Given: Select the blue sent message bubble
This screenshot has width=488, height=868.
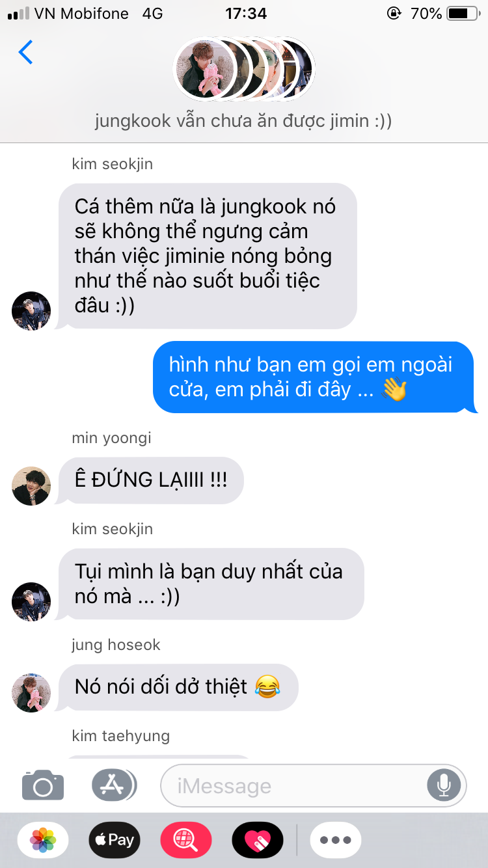Looking at the screenshot, I should [314, 377].
